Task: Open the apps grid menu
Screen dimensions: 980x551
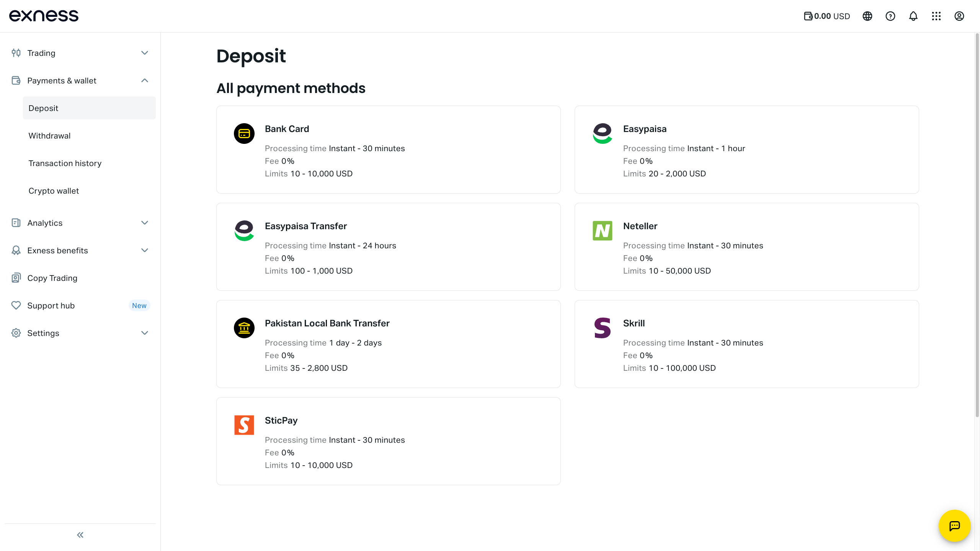Action: tap(936, 16)
